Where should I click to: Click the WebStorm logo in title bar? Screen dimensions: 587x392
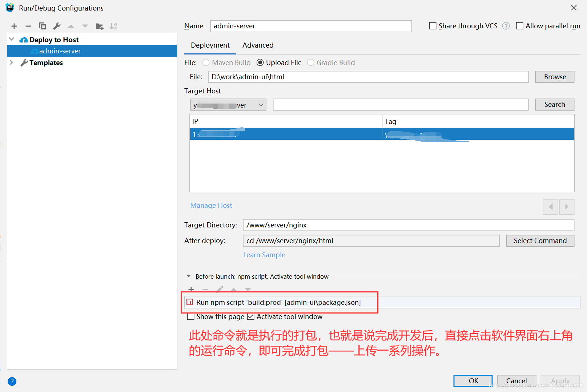click(x=10, y=8)
